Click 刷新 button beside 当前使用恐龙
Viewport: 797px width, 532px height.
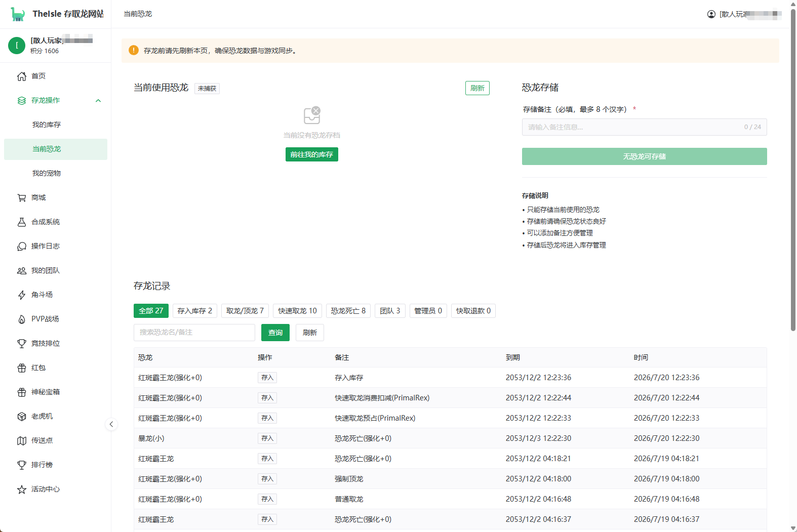pos(477,88)
